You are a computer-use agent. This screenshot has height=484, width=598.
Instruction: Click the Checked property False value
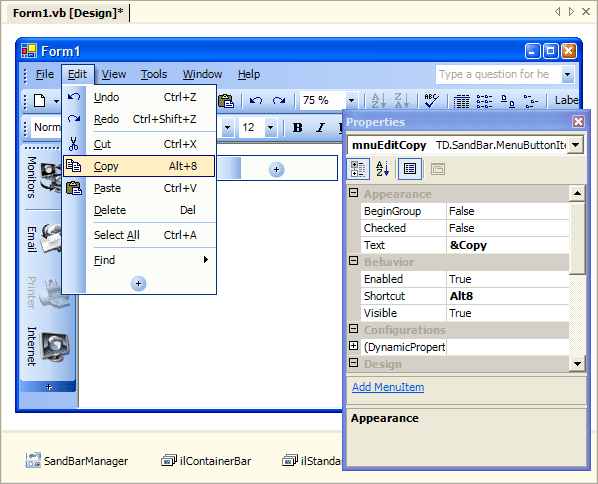tap(507, 228)
